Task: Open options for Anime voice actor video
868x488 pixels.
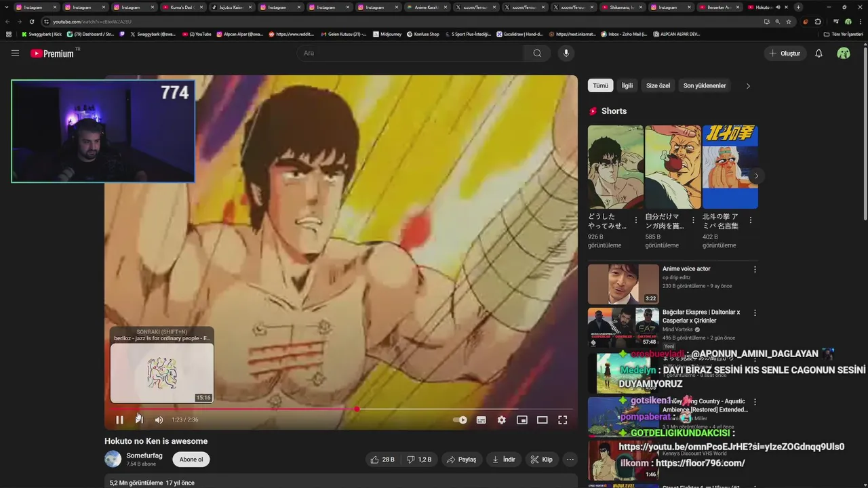Action: pos(755,269)
